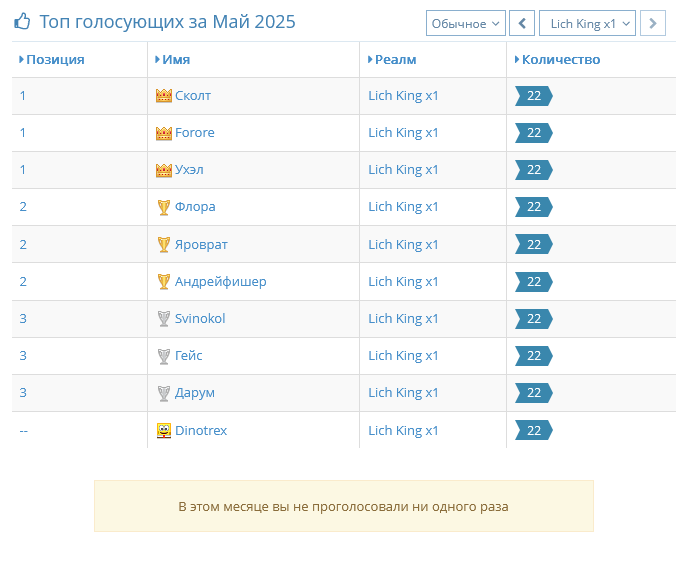Image resolution: width=688 pixels, height=569 pixels.
Task: Click Lich King x1 realm link in Гейс row
Action: coord(403,356)
